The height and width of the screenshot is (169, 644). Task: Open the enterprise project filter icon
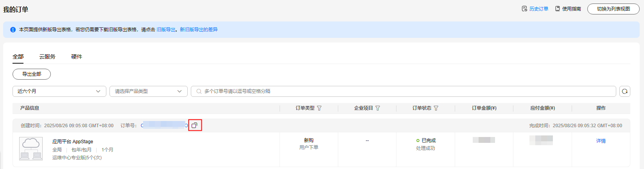[x=378, y=108]
